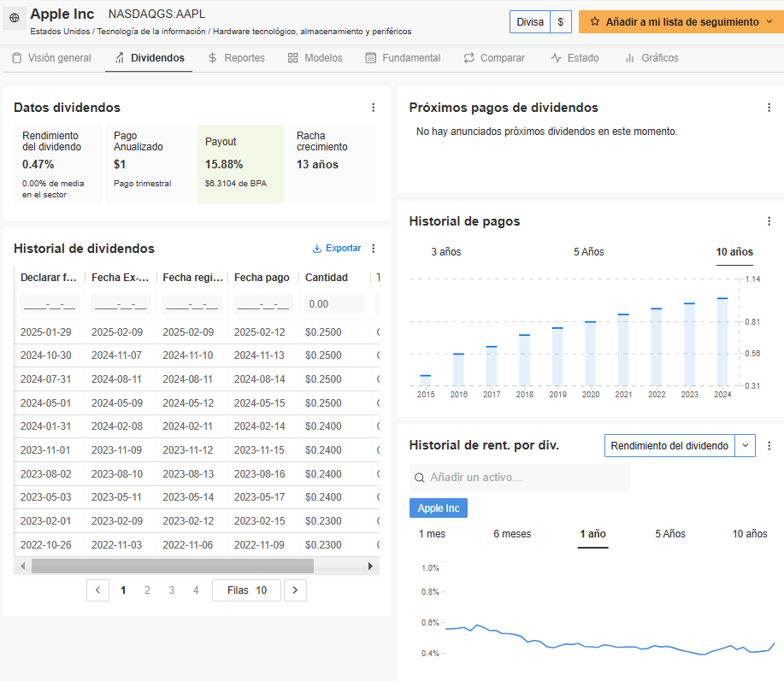Select the 3 años payment history range

coord(446,252)
